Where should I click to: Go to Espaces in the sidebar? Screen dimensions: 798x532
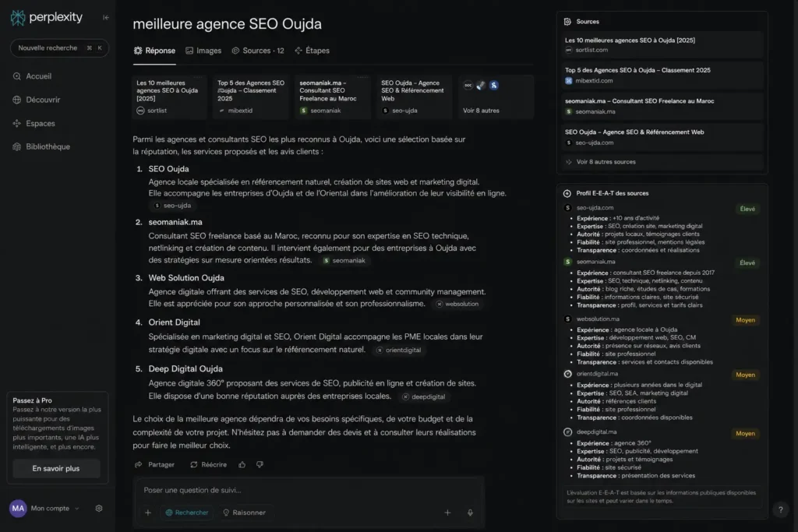click(x=34, y=123)
